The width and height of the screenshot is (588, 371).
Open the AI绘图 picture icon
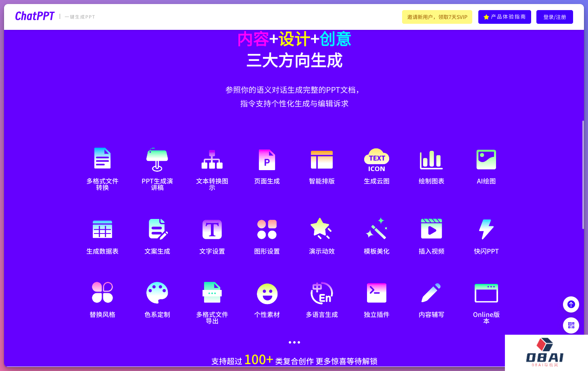(x=486, y=160)
